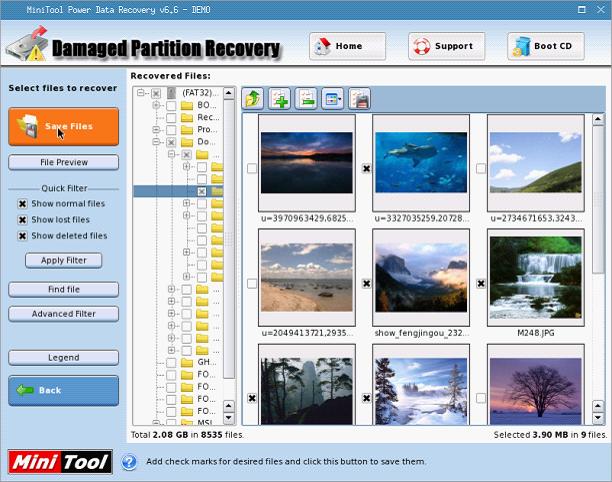Expand the BO... folder node
The height and width of the screenshot is (482, 612).
pos(156,105)
